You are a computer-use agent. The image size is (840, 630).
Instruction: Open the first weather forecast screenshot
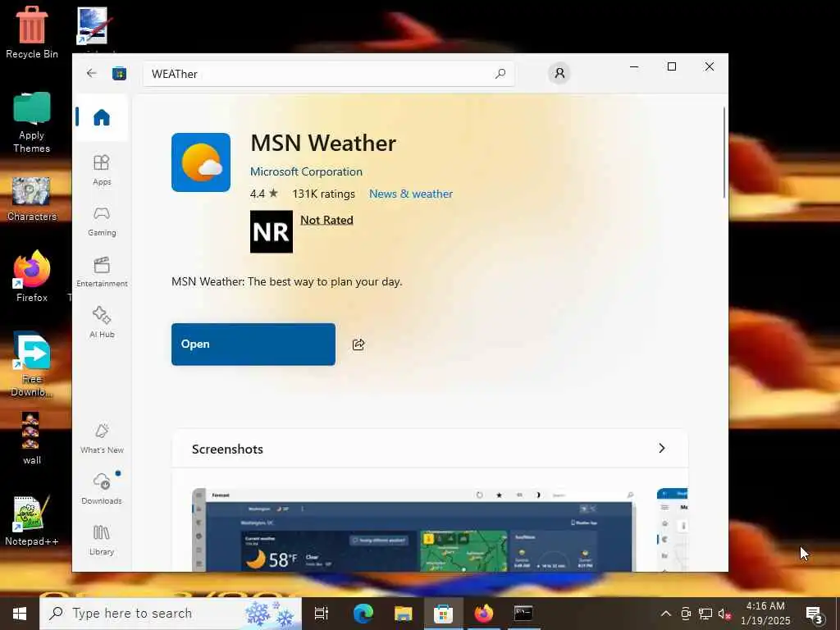[x=413, y=529]
